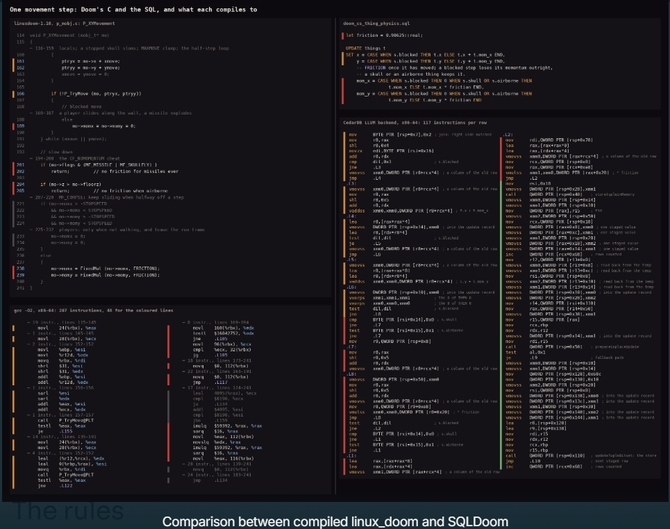Viewport: 670px width, 529px height.
Task: Click the SQL line 'let friction = 0.90625::real;'
Action: (384, 35)
